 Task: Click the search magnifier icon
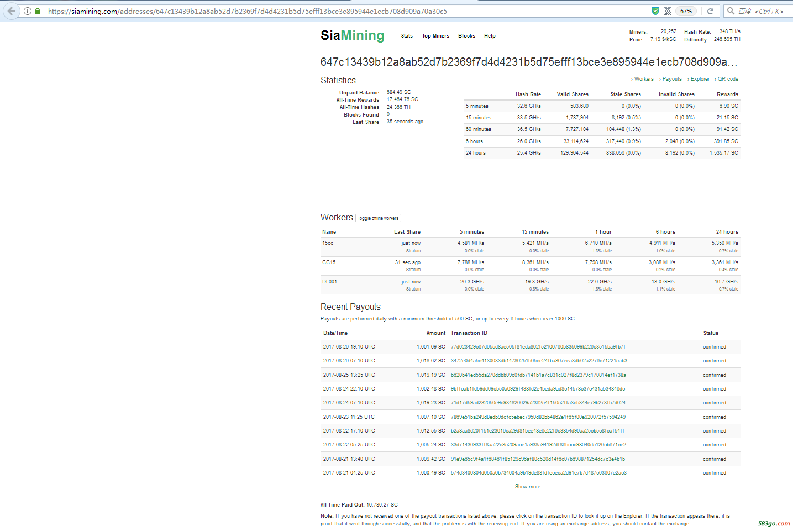click(x=731, y=11)
